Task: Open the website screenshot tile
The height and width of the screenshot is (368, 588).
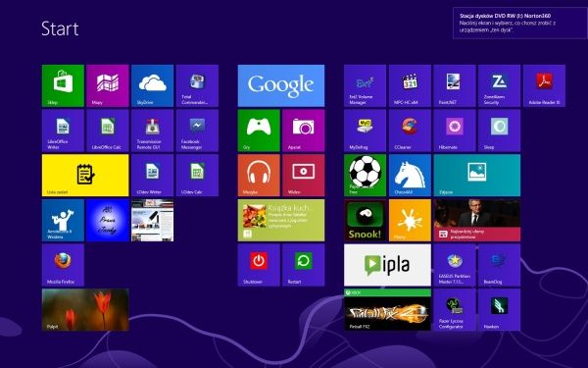Action: point(152,221)
